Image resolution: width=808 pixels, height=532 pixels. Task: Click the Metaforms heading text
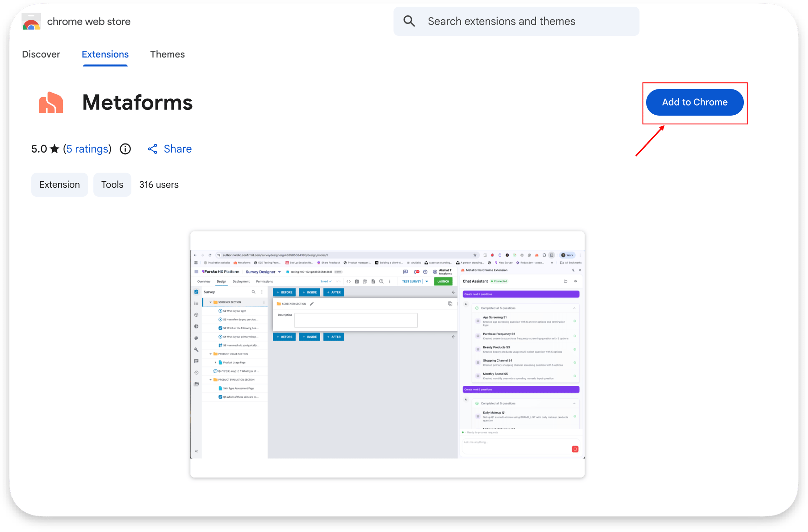(137, 102)
